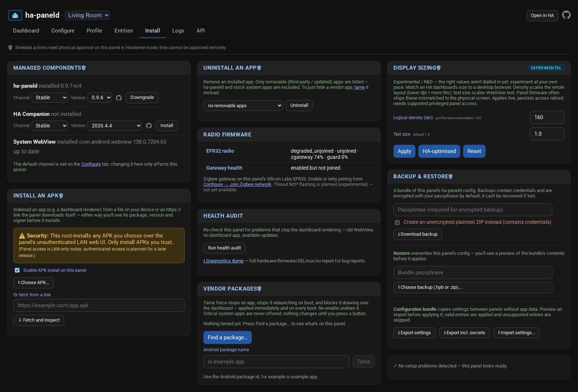578x392 pixels.
Task: Focus the APK fetch link URL field
Action: tap(99, 305)
